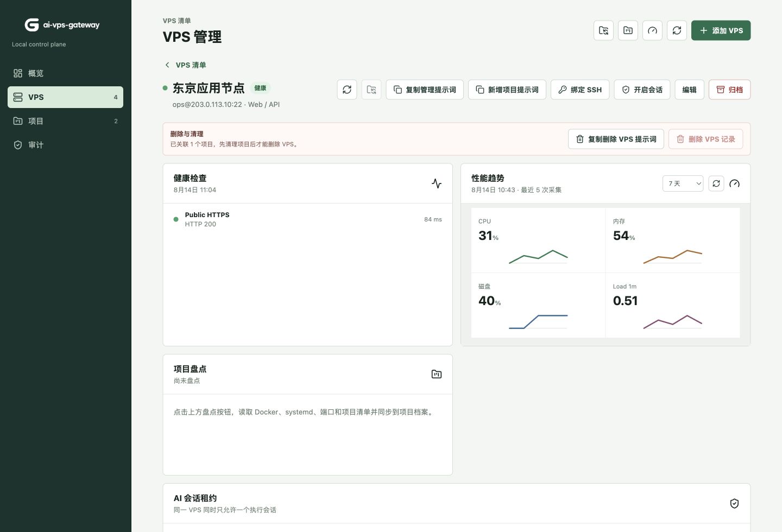Open 项目 from the sidebar
This screenshot has width=782, height=532.
click(65, 121)
